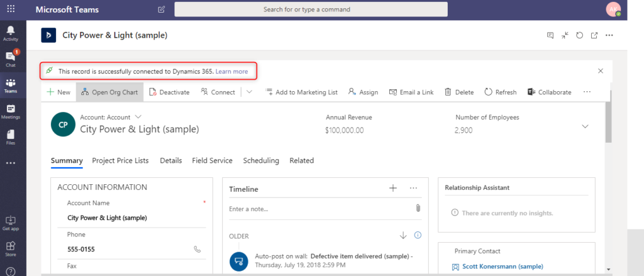Viewport: 644px width, 276px height.
Task: Click the Defective item delivered auto-post entry
Action: pos(333,260)
